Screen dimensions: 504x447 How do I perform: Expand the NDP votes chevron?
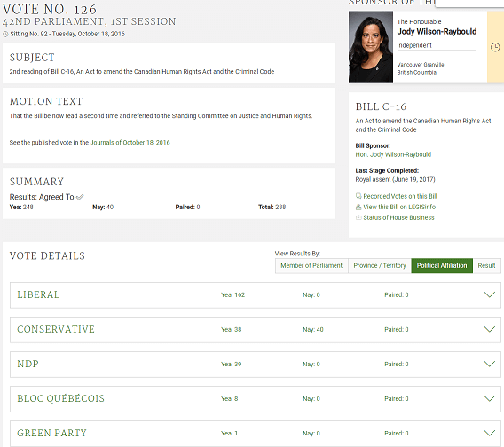coord(489,364)
